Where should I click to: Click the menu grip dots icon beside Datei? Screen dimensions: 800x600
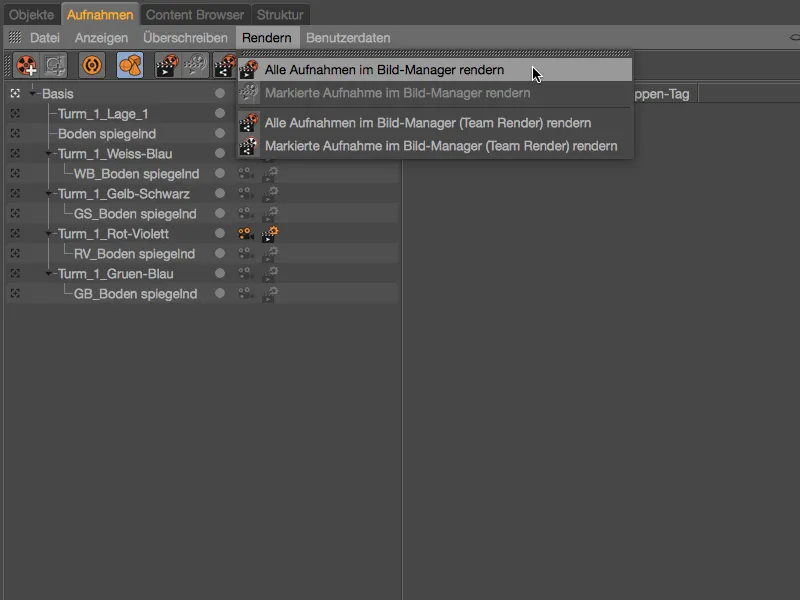(15, 37)
